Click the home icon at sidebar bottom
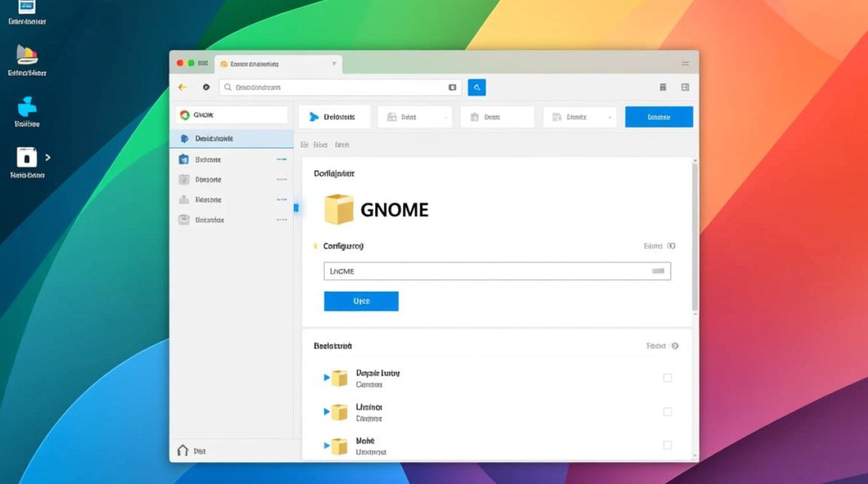The image size is (868, 484). 183,450
